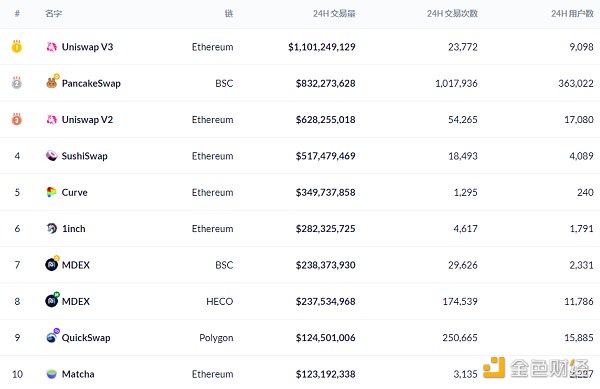
Task: Click the QuickSwap logo icon
Action: [x=52, y=336]
